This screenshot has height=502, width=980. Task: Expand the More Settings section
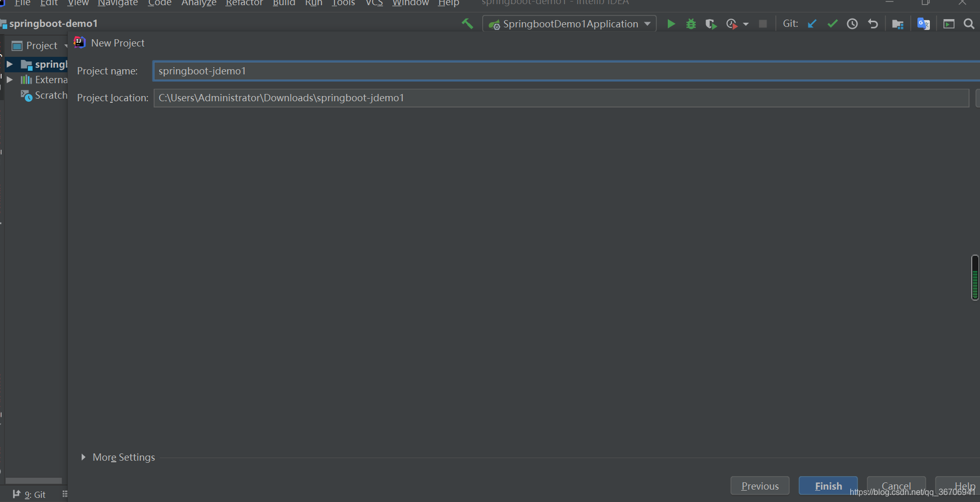tap(83, 457)
